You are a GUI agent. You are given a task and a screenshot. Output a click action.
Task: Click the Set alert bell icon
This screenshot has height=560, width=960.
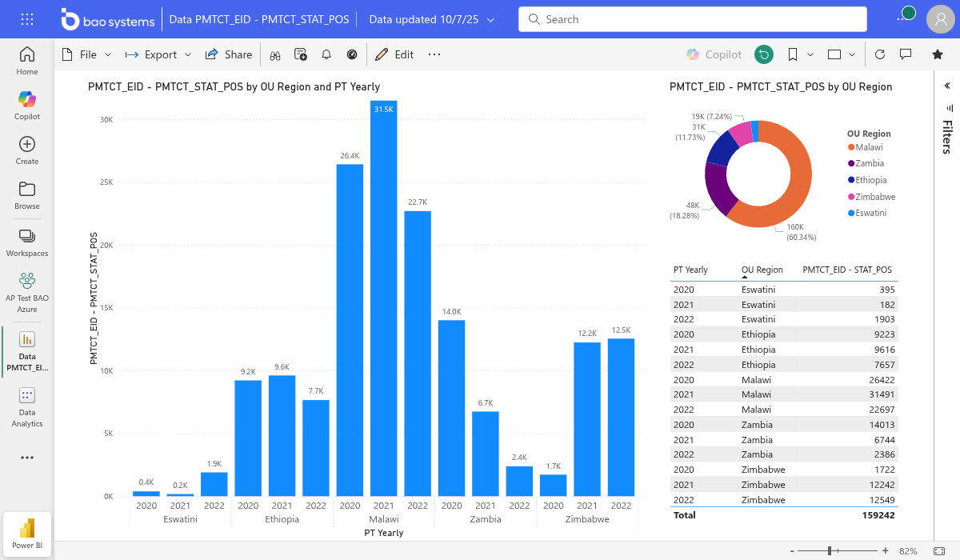(326, 54)
